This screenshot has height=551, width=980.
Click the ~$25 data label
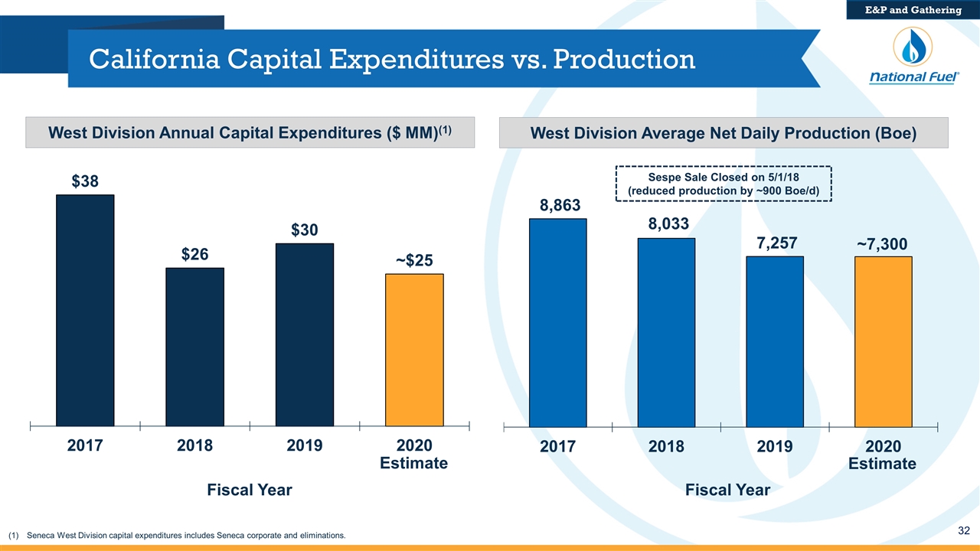pyautogui.click(x=414, y=260)
